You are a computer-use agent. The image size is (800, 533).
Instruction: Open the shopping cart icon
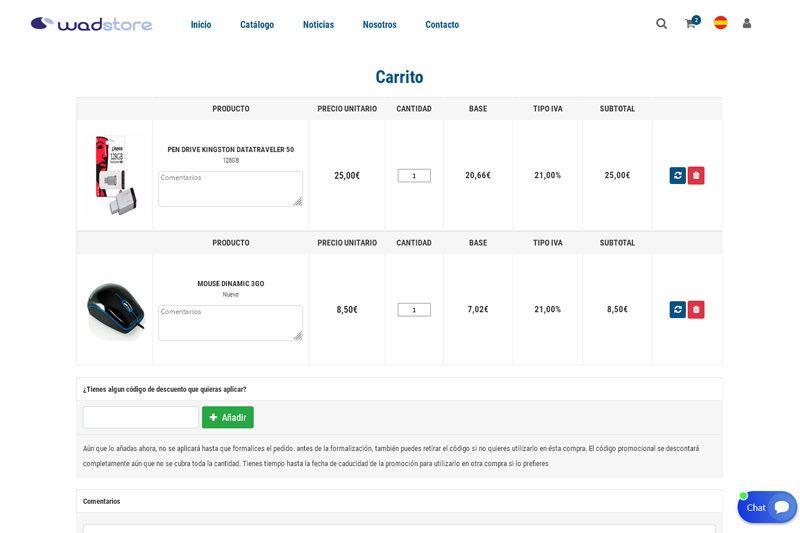(692, 22)
